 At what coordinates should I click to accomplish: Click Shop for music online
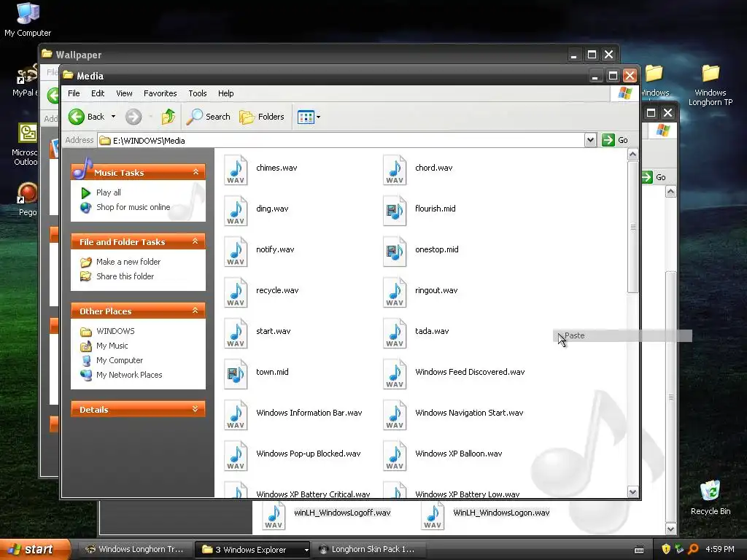(133, 207)
